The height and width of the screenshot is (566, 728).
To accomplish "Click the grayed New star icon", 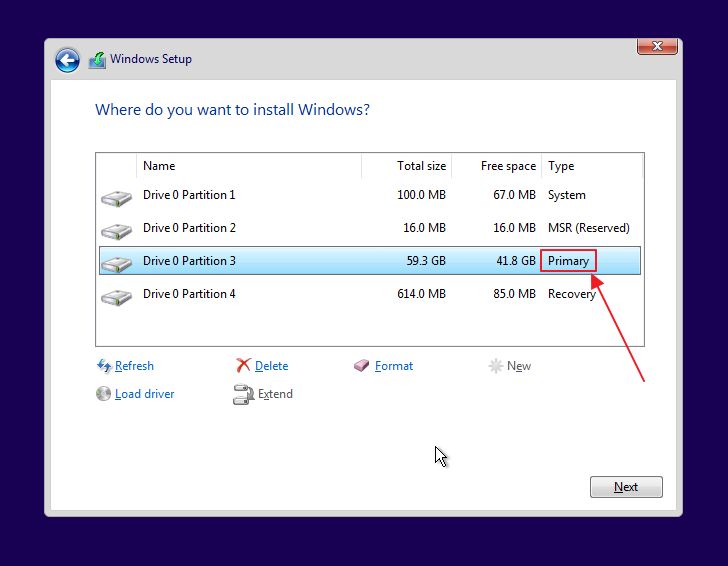I will click(x=495, y=366).
